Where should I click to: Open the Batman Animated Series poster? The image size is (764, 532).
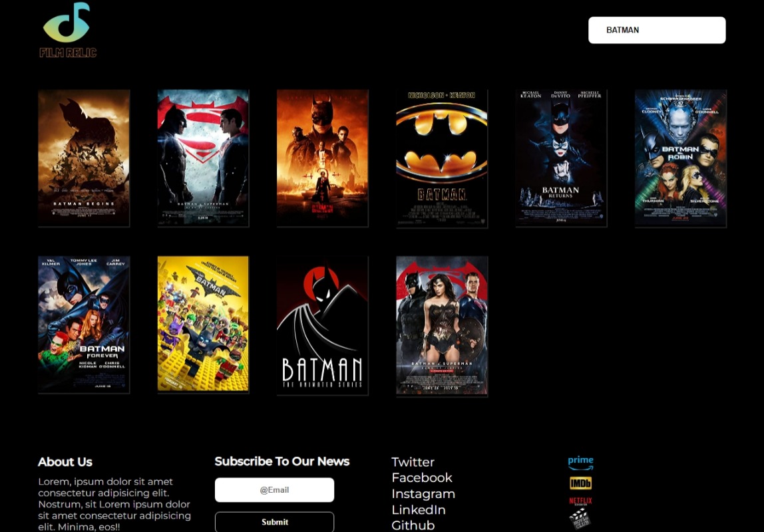322,325
